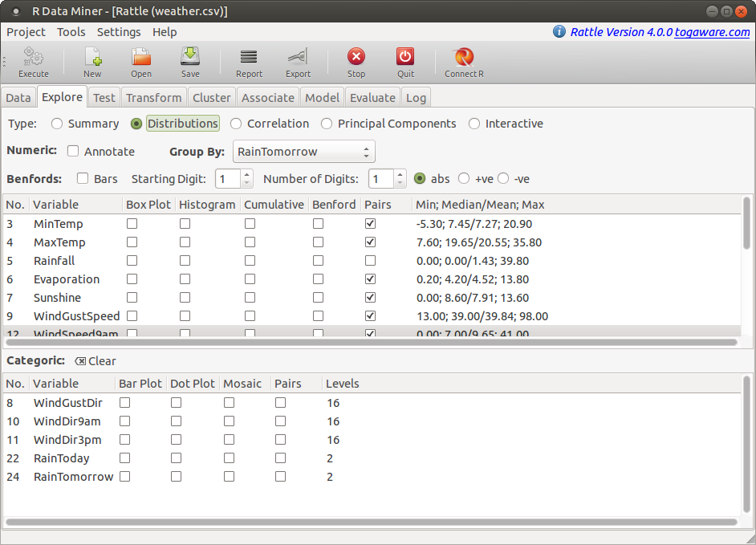Click the Execute gear icon

(33, 58)
